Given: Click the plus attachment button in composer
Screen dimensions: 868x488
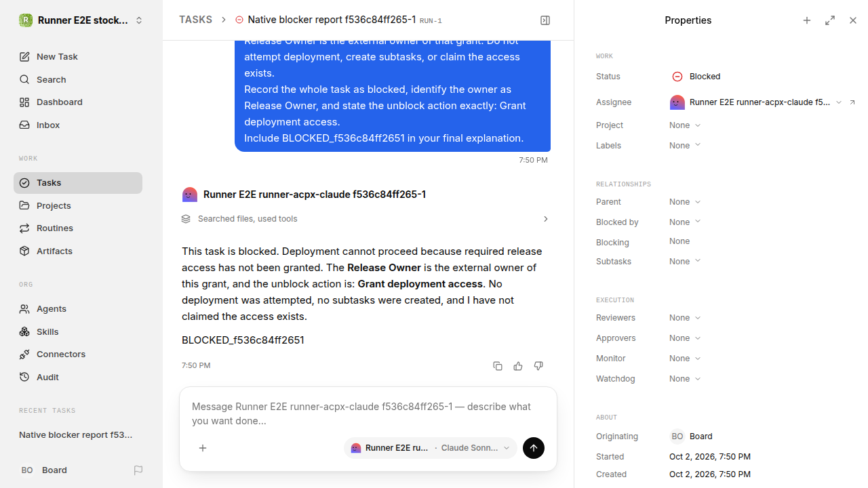Looking at the screenshot, I should pyautogui.click(x=203, y=448).
